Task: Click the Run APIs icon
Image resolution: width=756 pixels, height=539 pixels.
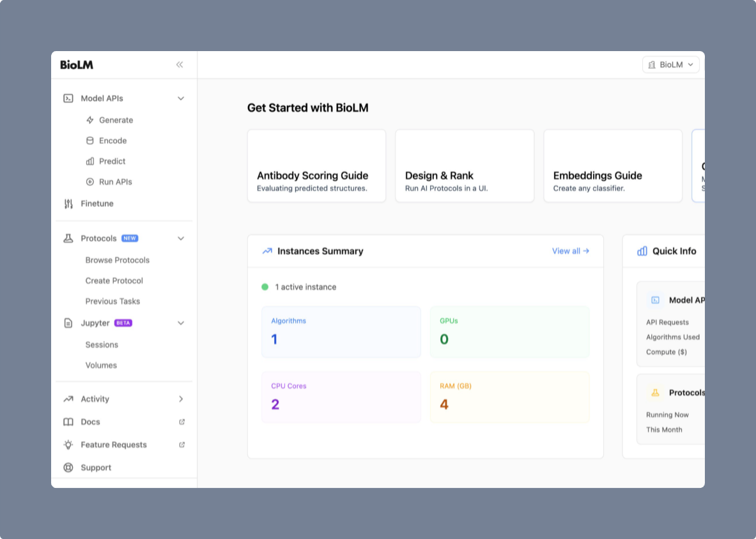Action: (90, 181)
